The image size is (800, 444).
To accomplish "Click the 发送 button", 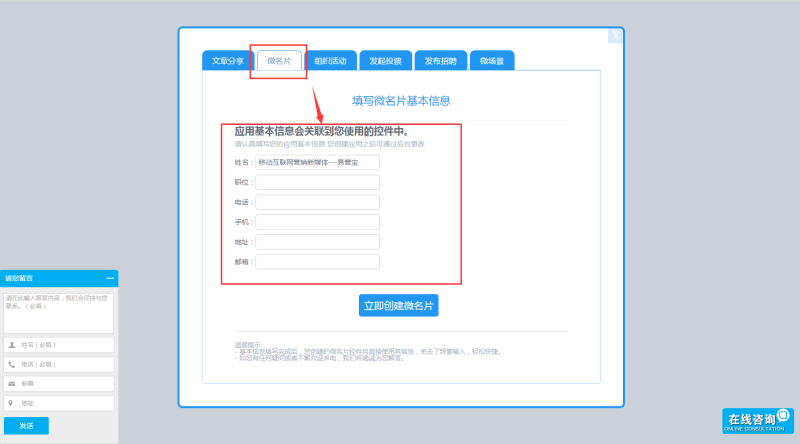I will [x=27, y=426].
